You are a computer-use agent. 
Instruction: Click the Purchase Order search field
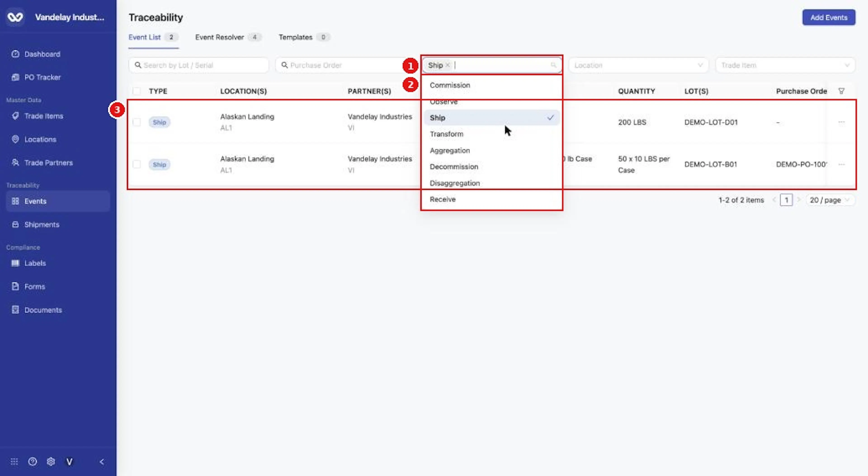[345, 65]
